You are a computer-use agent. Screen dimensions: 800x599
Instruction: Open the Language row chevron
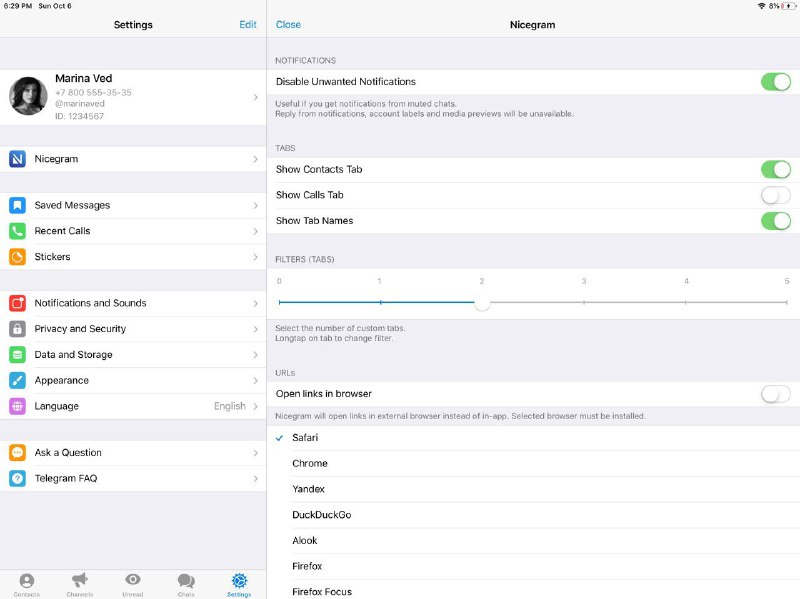point(256,407)
